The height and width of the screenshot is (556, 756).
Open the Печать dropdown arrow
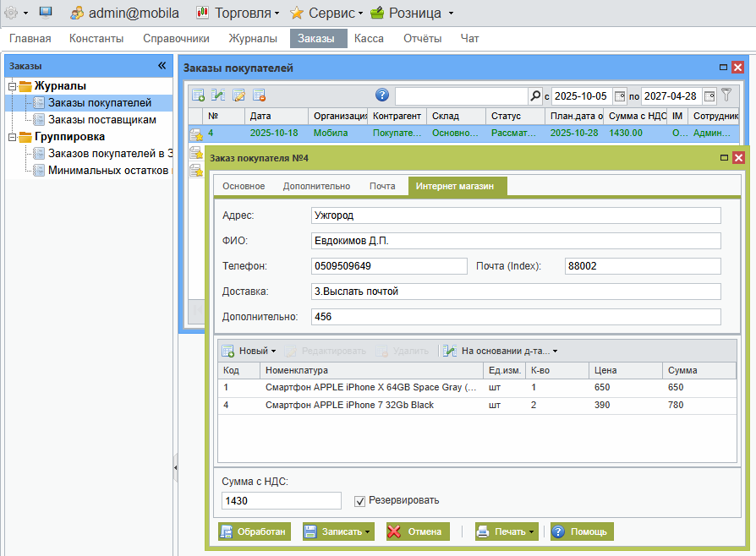(531, 531)
